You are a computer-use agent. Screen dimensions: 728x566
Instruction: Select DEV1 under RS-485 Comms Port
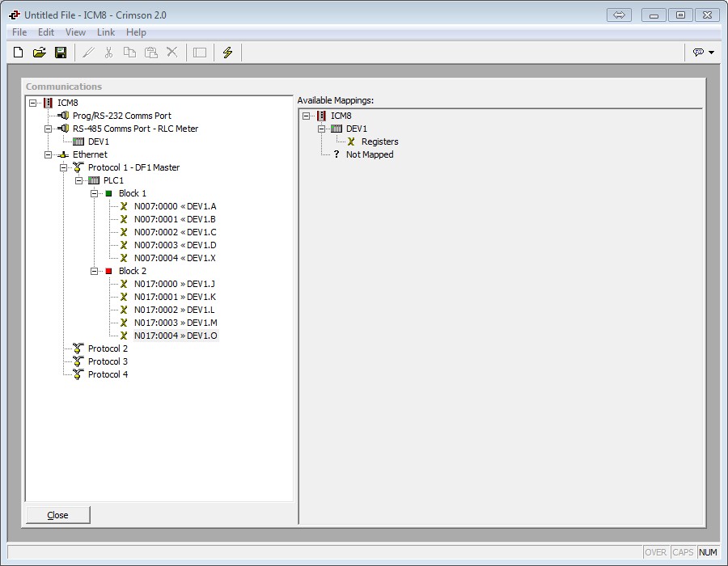coord(99,141)
